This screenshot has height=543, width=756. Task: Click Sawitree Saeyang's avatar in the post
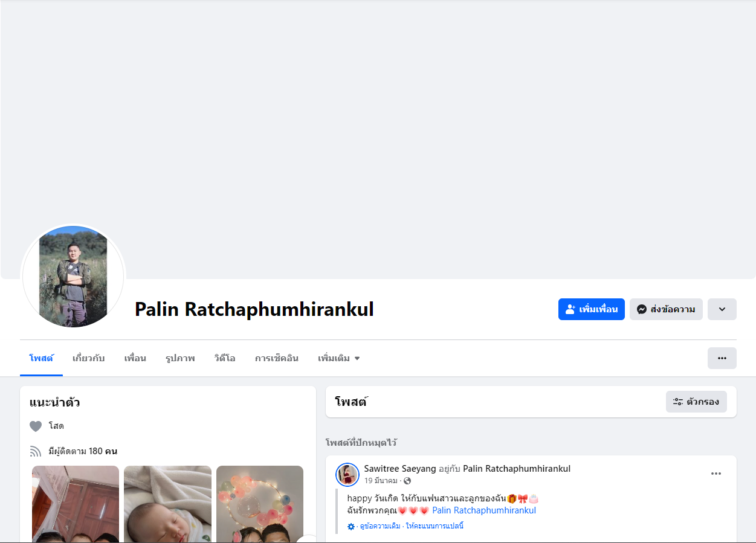pos(347,475)
